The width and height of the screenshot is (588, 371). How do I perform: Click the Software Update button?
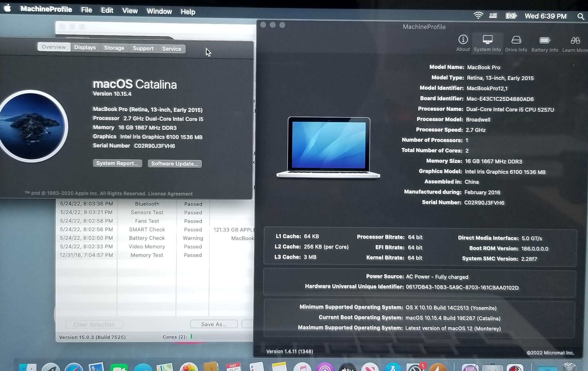click(x=175, y=164)
